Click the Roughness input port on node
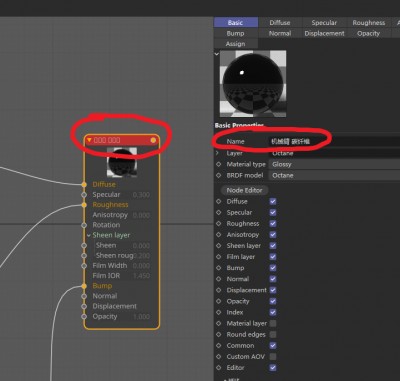Viewport: 400px width, 381px height. tap(84, 205)
